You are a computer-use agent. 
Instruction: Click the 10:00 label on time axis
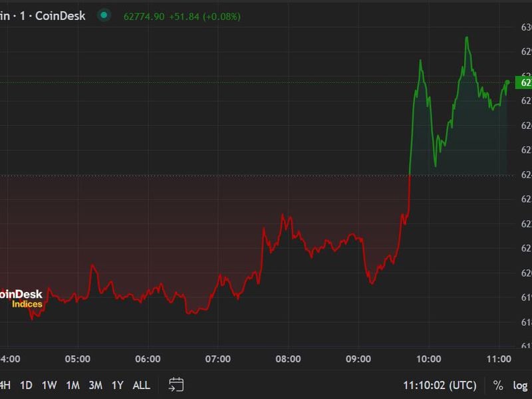[429, 359]
